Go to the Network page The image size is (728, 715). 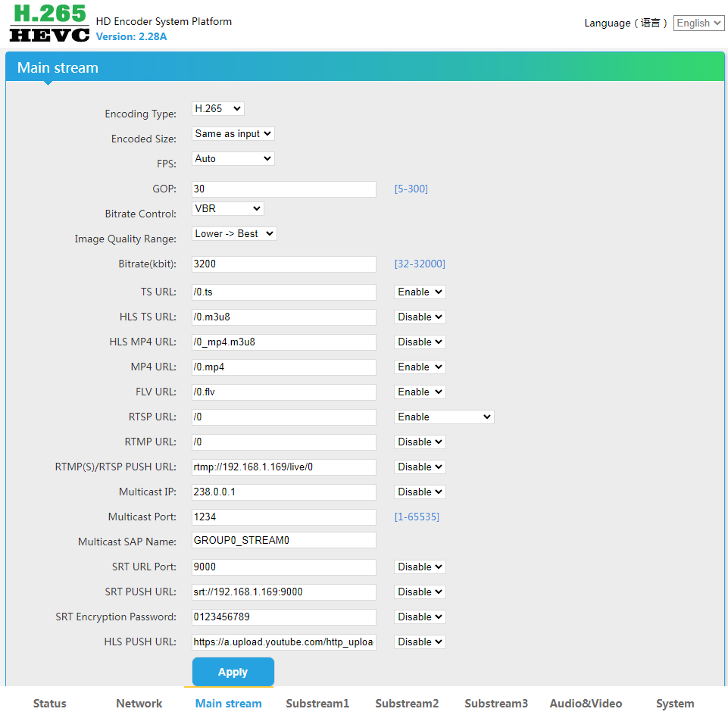(139, 704)
